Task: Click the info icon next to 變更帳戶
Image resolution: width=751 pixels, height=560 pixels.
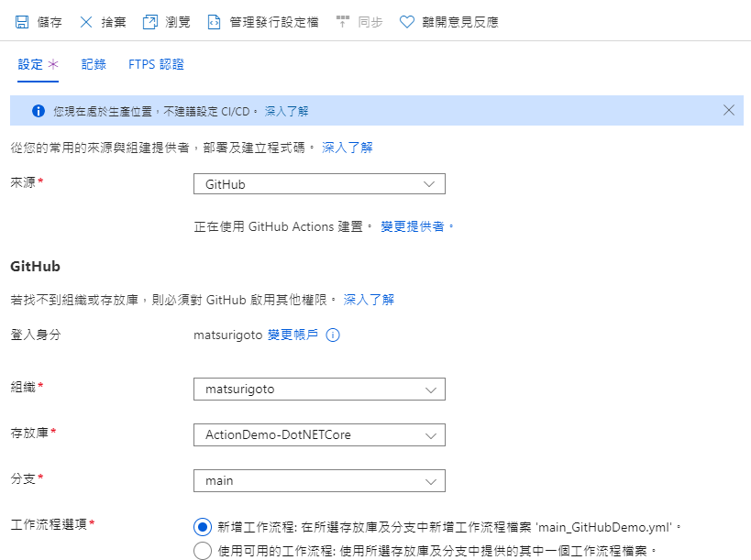Action: (332, 335)
